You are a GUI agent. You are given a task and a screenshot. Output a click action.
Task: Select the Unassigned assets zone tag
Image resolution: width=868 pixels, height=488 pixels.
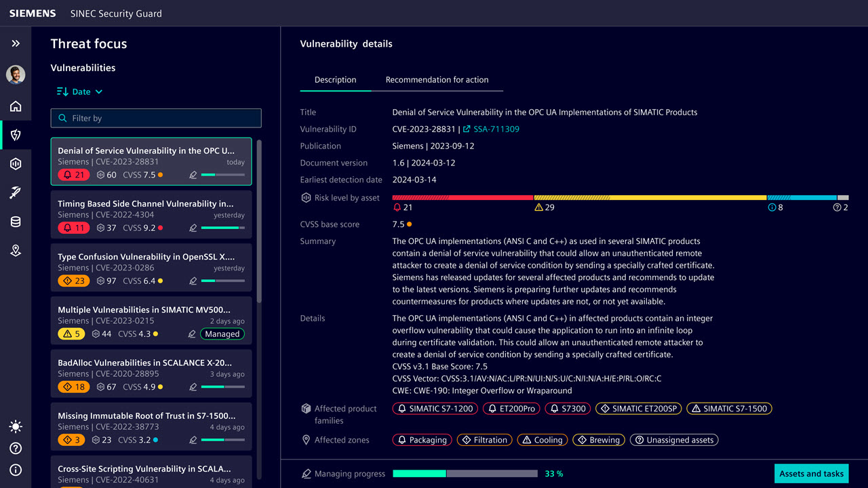674,440
